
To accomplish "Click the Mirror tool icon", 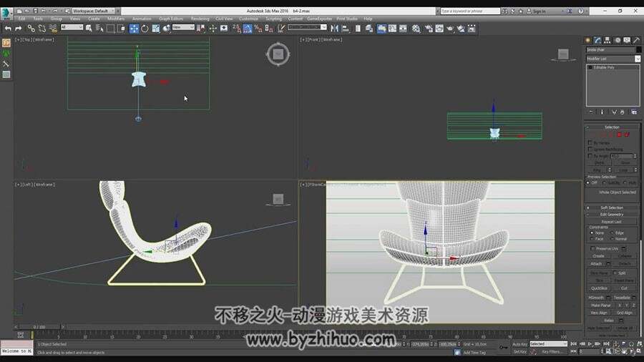I will point(335,29).
